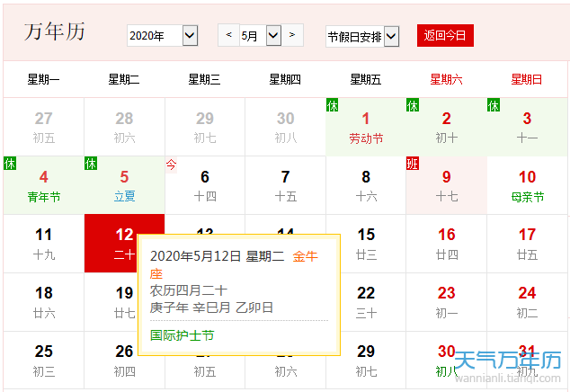
Task: Select May 9 十七
Action: [x=447, y=185]
